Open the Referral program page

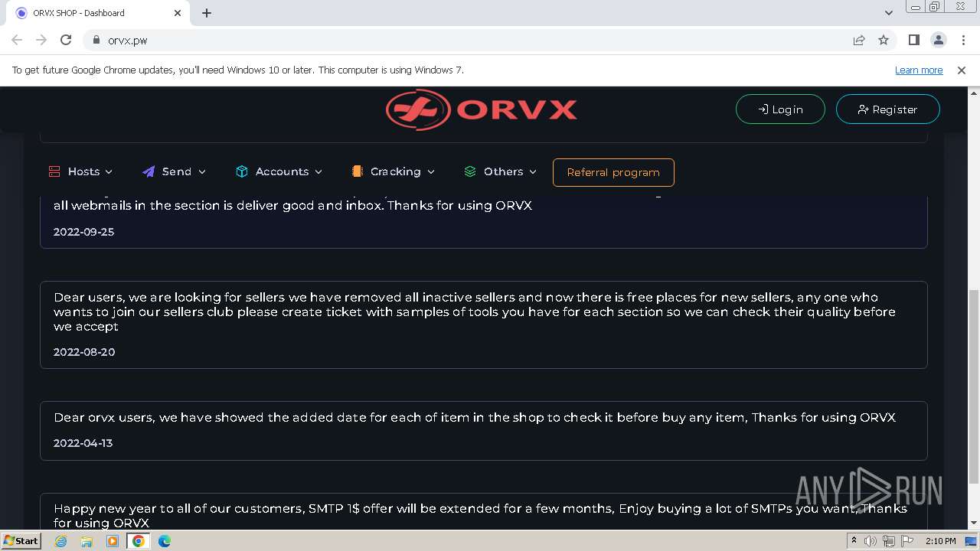pyautogui.click(x=613, y=172)
